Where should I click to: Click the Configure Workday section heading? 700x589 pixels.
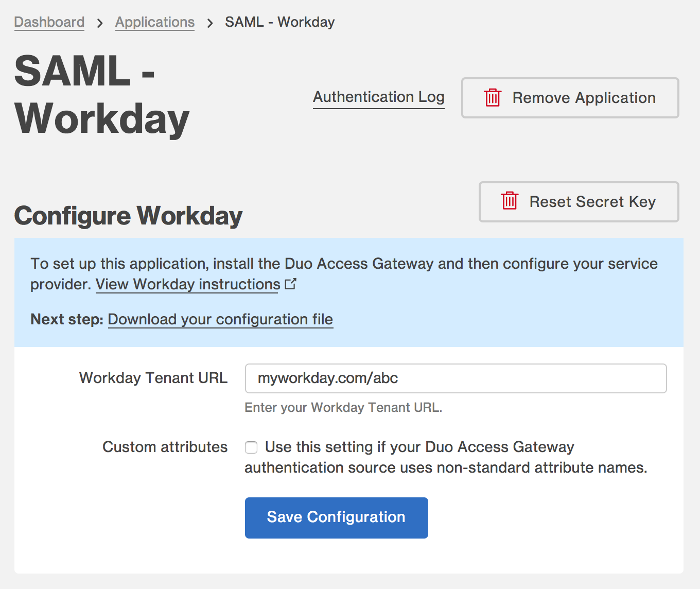coord(128,215)
